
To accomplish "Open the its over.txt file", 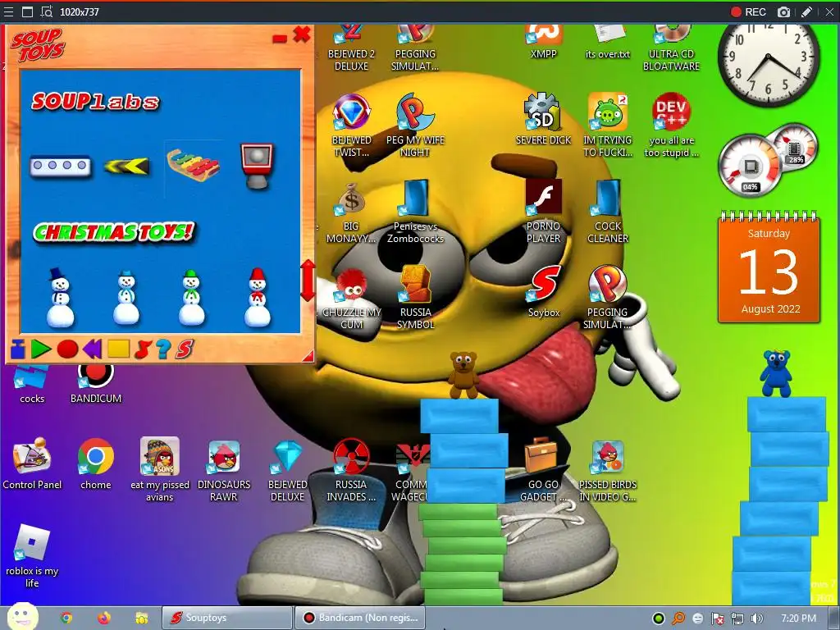I will pyautogui.click(x=608, y=42).
